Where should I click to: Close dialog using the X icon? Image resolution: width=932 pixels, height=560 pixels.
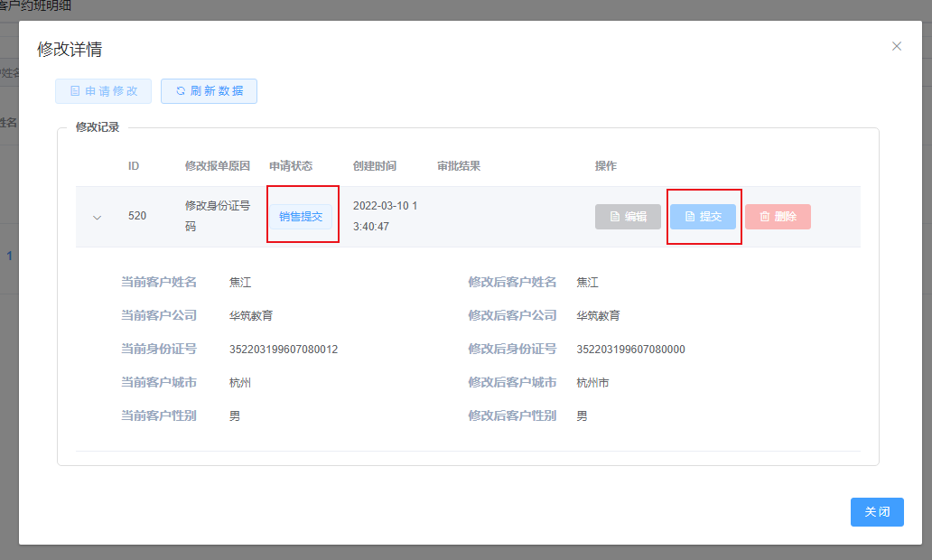897,46
